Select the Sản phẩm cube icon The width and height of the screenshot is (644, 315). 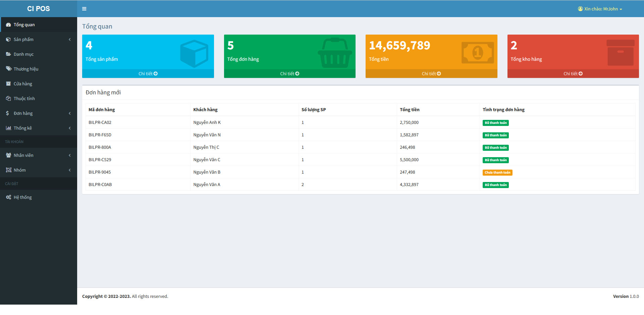8,39
